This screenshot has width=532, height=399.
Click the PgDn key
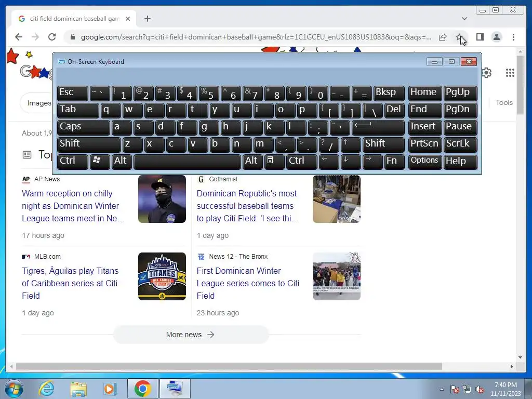pos(460,110)
